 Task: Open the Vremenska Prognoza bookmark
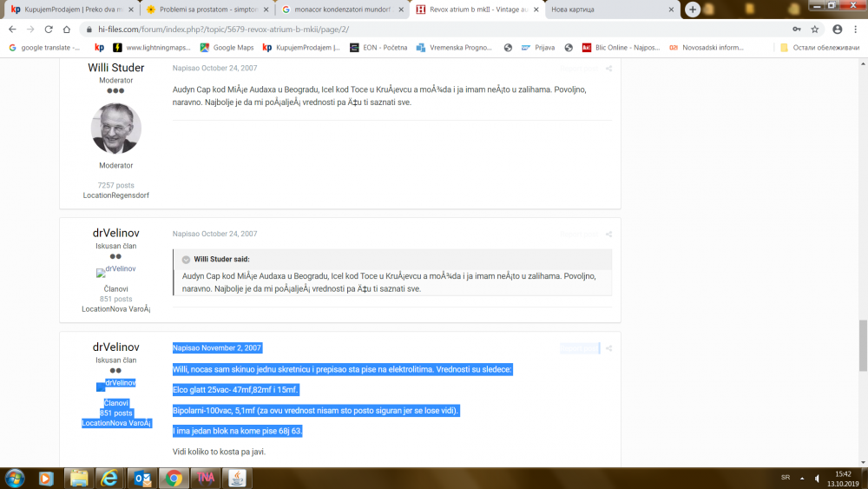tap(454, 48)
